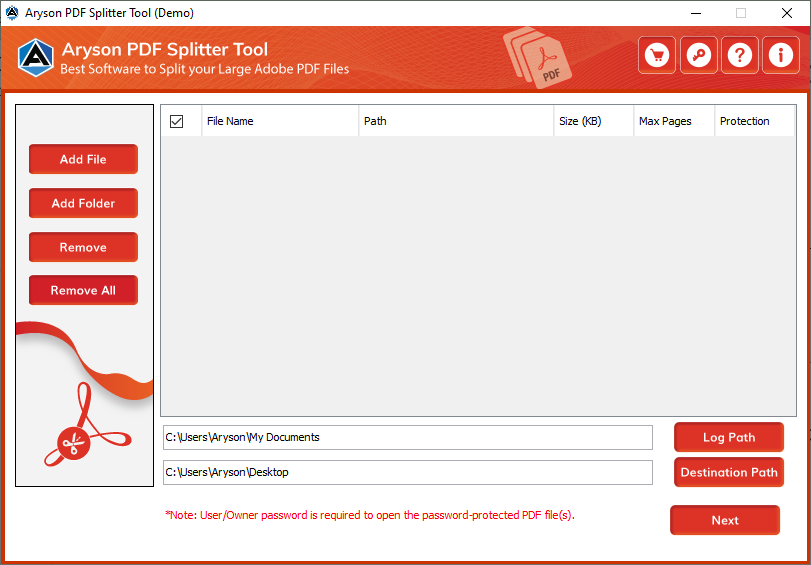This screenshot has height=565, width=811.
Task: Click the Add File button
Action: coord(83,159)
